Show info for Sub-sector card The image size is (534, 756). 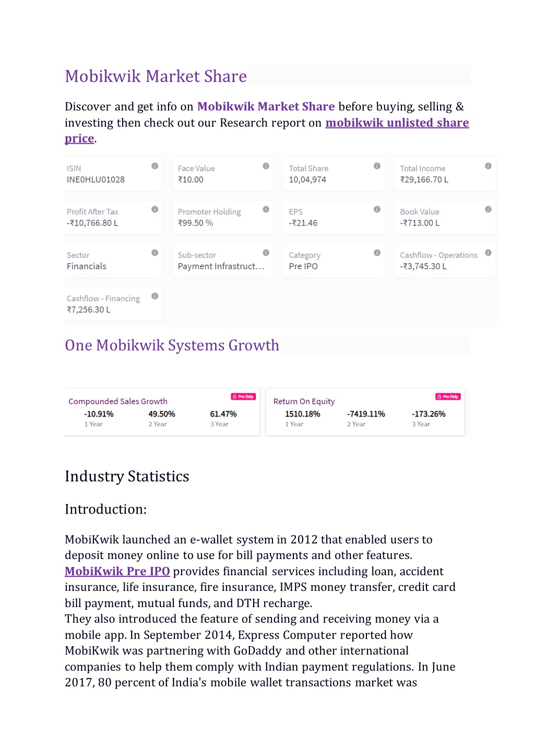[x=266, y=253]
